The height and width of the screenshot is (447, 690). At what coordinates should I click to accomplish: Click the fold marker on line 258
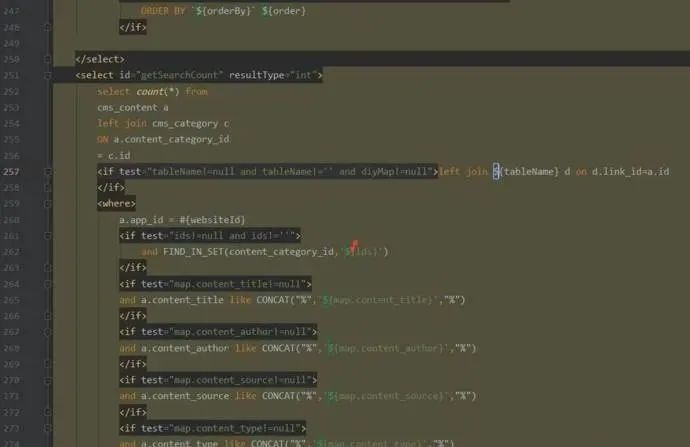[48, 188]
